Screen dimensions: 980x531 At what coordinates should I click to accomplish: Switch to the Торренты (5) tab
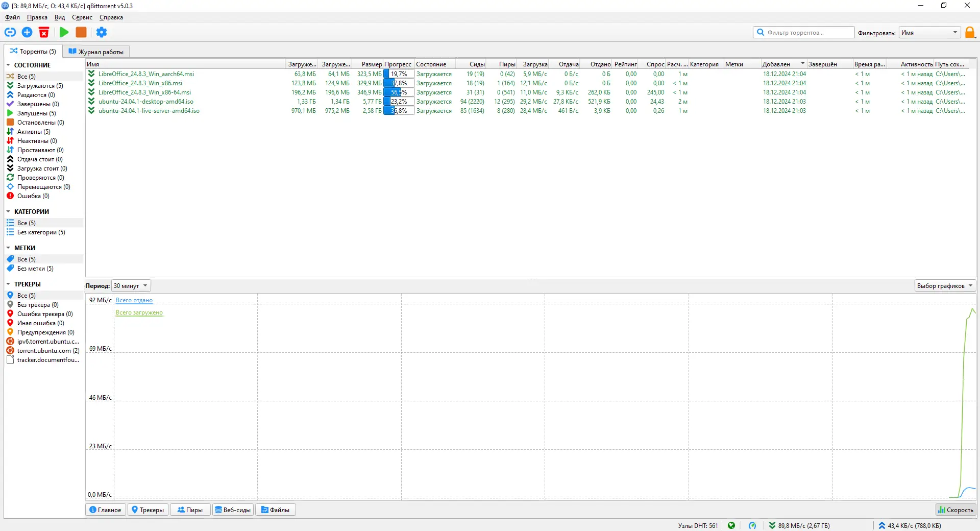(33, 51)
